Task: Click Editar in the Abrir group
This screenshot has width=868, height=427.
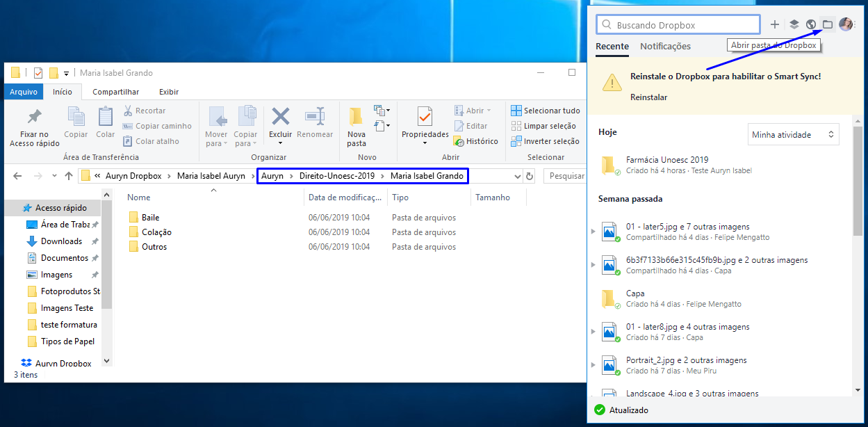Action: click(x=471, y=126)
